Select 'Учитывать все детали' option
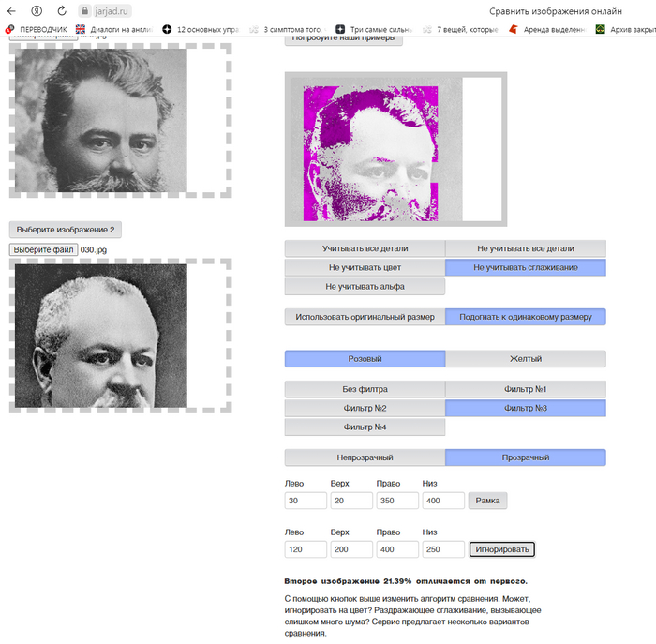656x644 pixels. coord(365,248)
